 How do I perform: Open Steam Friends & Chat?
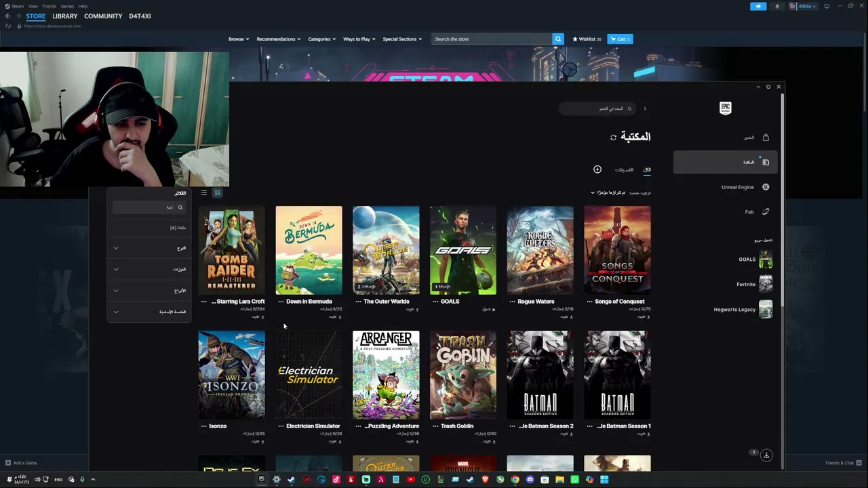click(842, 463)
